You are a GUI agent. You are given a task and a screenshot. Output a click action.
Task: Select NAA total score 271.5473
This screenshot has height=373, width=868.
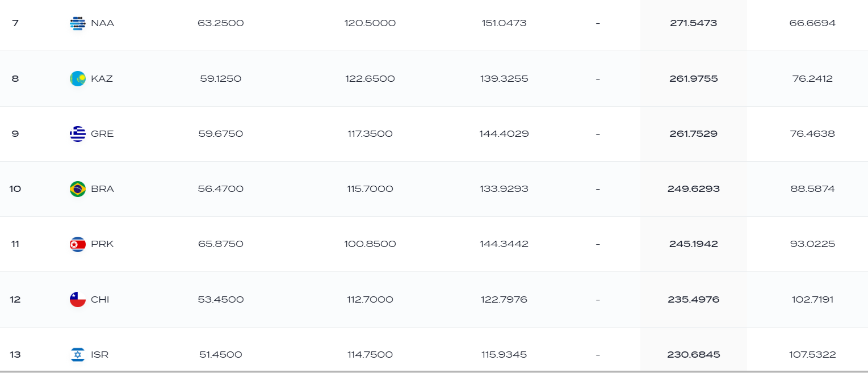click(693, 23)
